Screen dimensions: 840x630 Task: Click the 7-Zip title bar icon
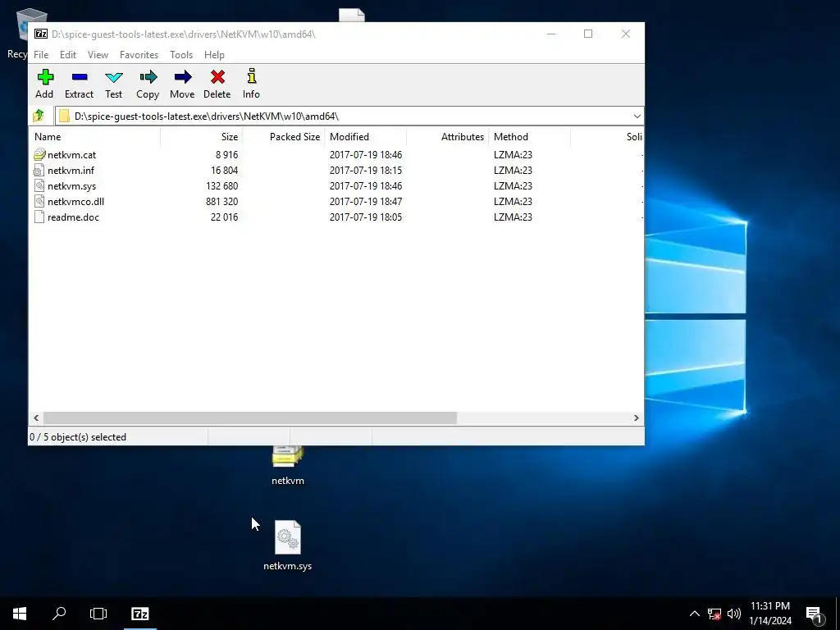pyautogui.click(x=41, y=34)
